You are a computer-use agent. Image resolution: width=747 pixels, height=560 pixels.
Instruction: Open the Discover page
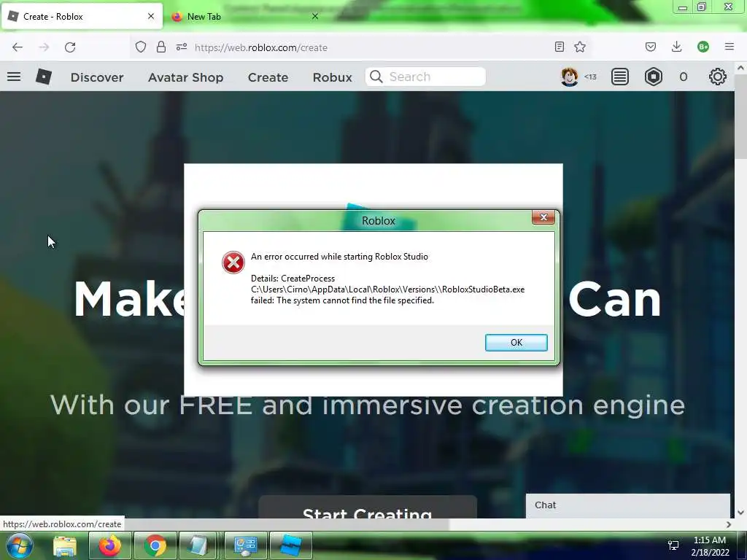(x=97, y=77)
